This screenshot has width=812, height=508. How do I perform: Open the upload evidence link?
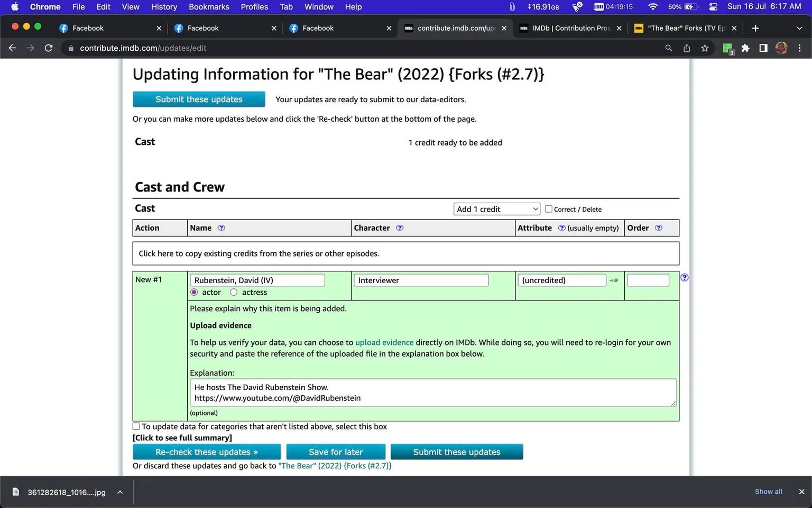pos(384,342)
